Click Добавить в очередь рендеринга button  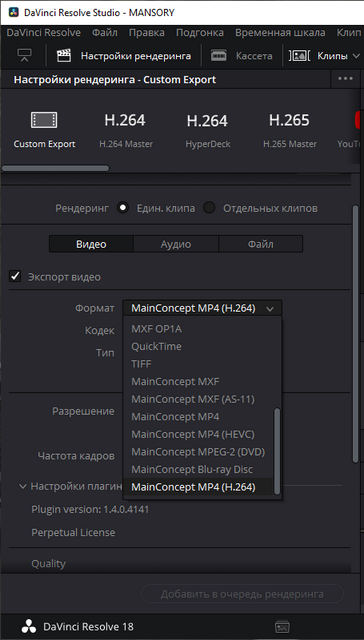[x=242, y=594]
